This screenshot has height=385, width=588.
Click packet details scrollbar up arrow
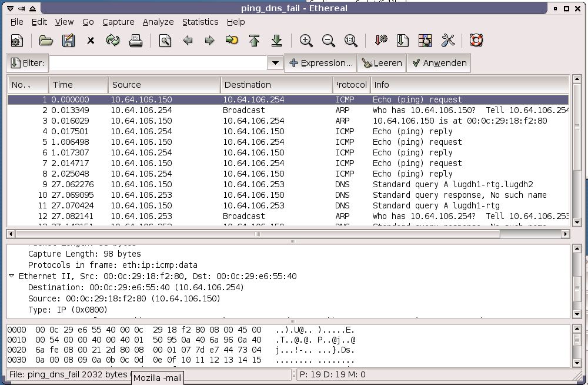click(577, 248)
